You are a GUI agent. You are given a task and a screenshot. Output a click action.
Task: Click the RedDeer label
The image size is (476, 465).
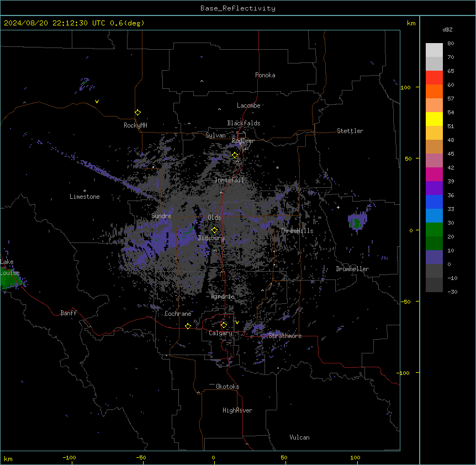(243, 141)
